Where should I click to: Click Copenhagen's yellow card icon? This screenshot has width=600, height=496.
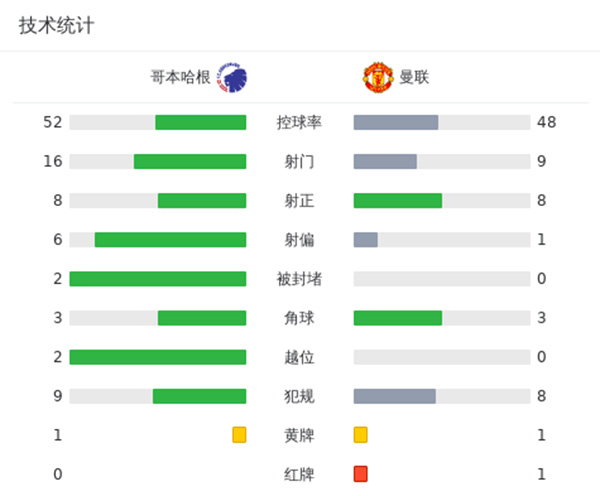[239, 435]
